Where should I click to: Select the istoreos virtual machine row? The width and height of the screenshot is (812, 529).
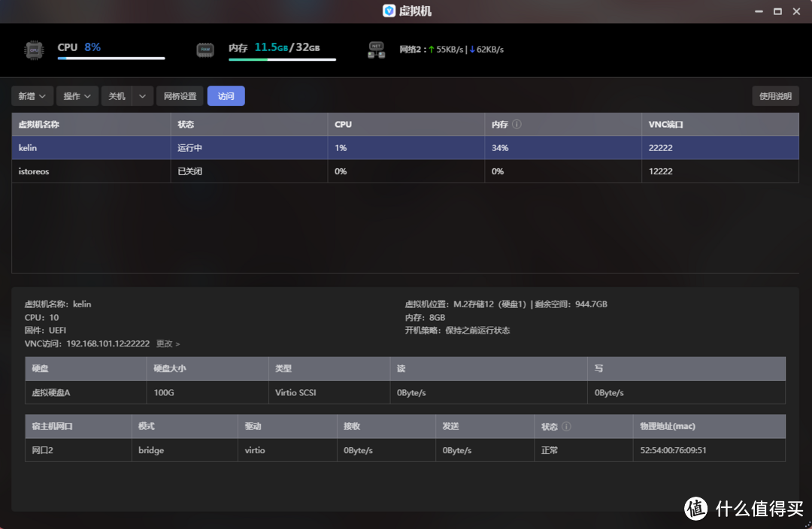[90, 171]
